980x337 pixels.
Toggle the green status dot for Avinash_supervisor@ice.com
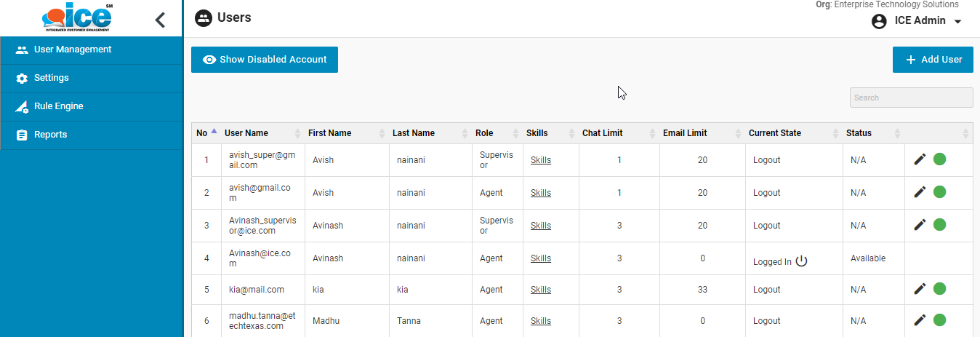click(x=939, y=225)
